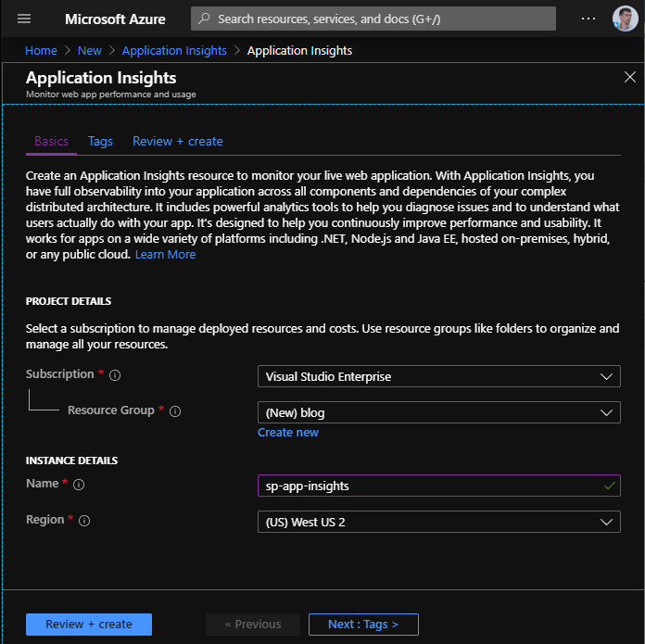Click the search magnifier icon
The width and height of the screenshot is (645, 644).
click(204, 19)
